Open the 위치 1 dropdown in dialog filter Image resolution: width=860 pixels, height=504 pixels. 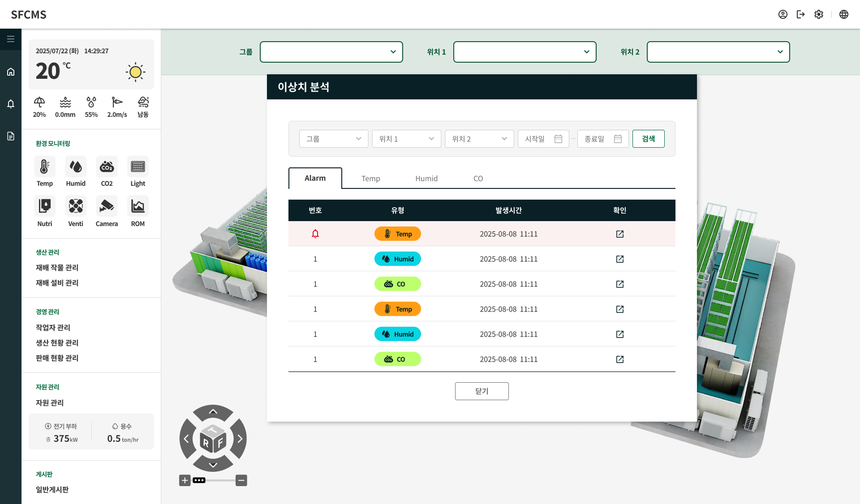click(x=406, y=139)
